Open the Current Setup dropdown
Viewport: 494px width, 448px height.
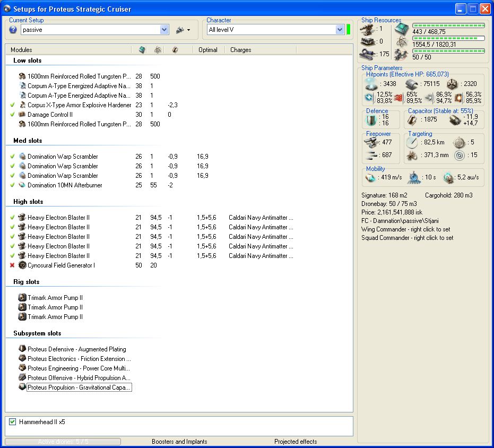pos(164,30)
